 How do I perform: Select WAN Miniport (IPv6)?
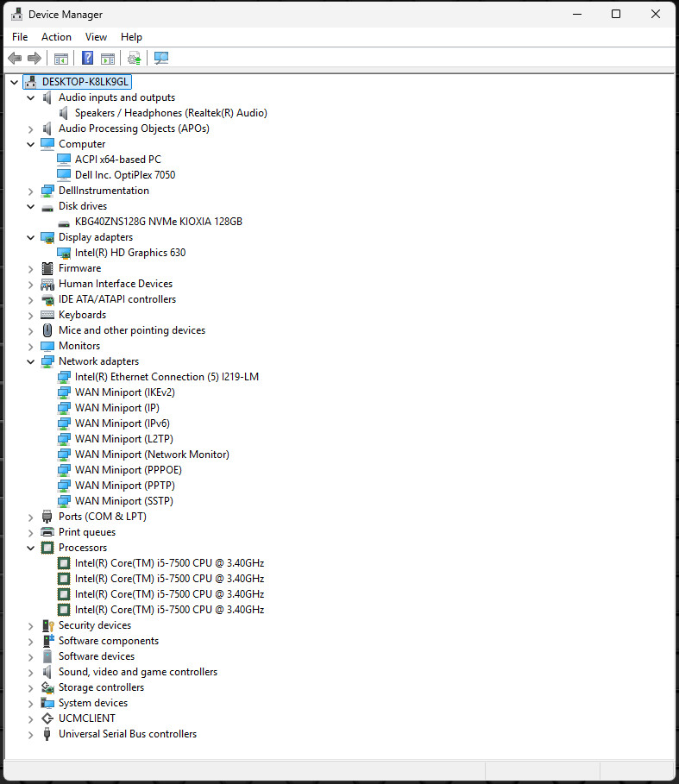[123, 423]
